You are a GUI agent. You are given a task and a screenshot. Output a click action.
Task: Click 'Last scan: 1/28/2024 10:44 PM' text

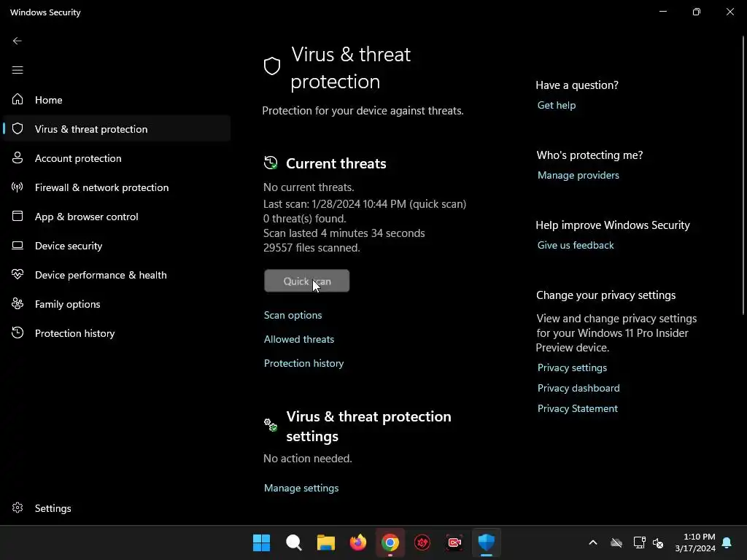335,204
